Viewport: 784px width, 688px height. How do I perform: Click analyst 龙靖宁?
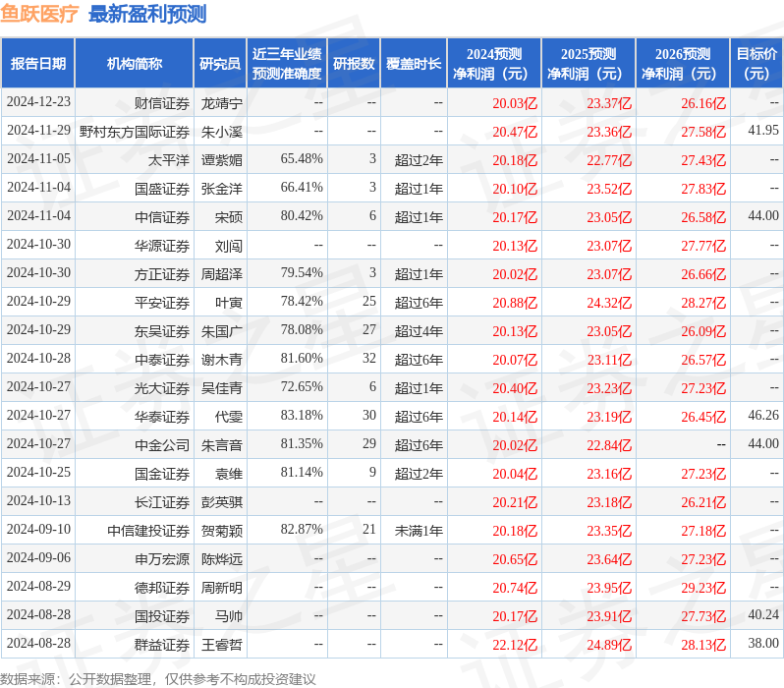click(x=222, y=103)
